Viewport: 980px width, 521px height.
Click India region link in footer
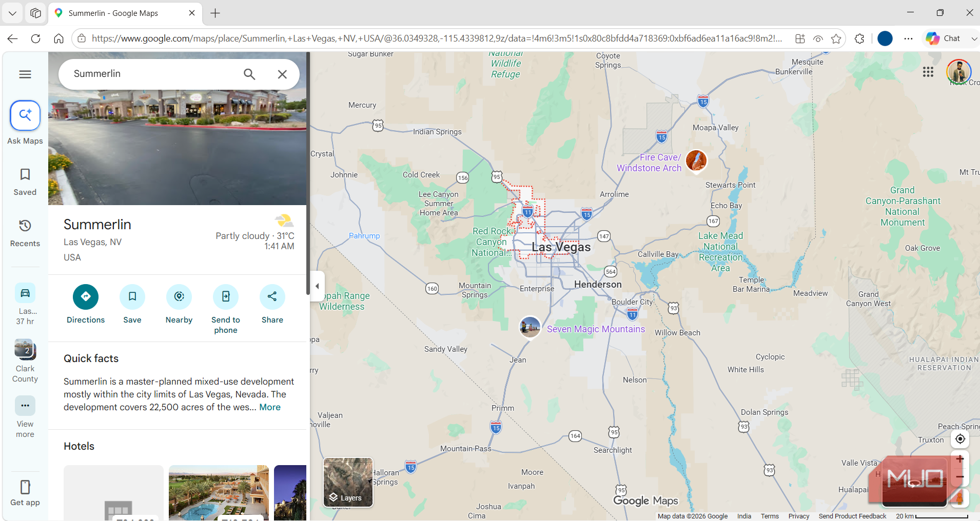[x=744, y=516]
